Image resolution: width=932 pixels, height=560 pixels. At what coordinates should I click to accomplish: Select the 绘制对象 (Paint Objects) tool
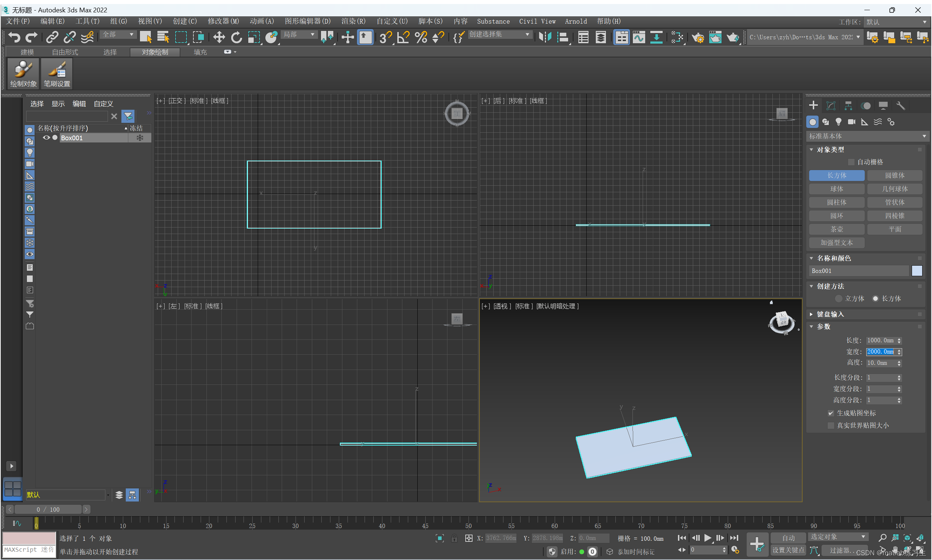[x=23, y=73]
